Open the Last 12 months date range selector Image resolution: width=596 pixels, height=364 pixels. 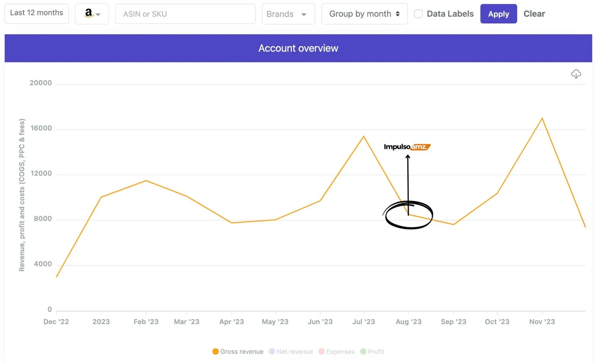36,13
